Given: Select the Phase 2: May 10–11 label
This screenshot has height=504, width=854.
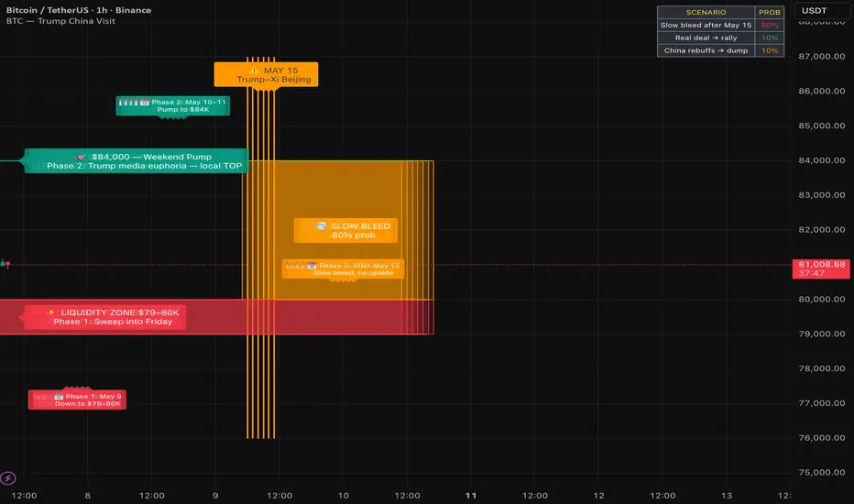Looking at the screenshot, I should click(x=172, y=105).
